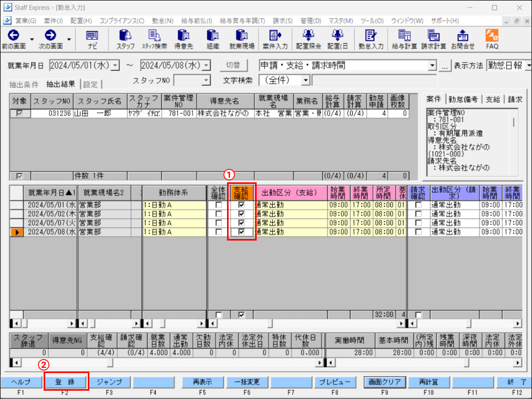Click the 再計算 F10 button
Screen dimensions: 532x399
[429, 382]
